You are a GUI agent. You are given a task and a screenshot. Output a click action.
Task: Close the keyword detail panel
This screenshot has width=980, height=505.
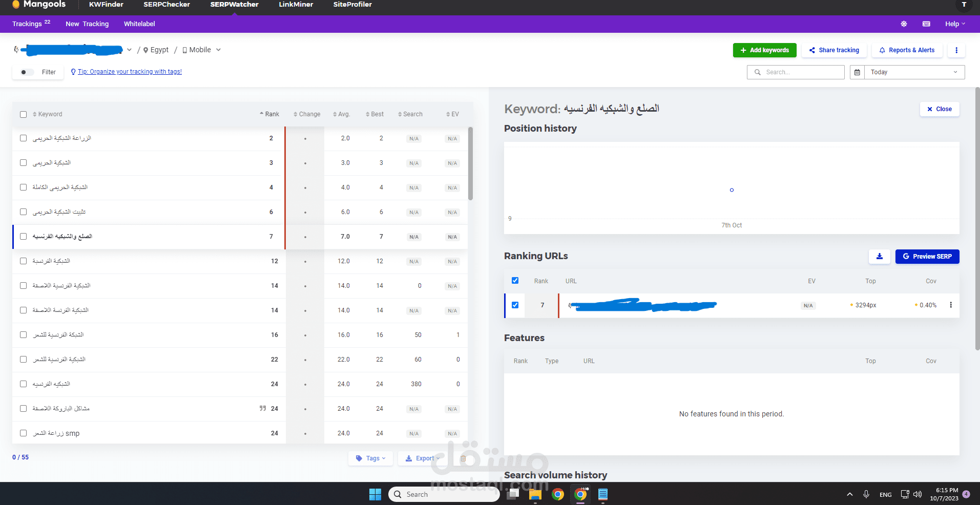click(940, 109)
